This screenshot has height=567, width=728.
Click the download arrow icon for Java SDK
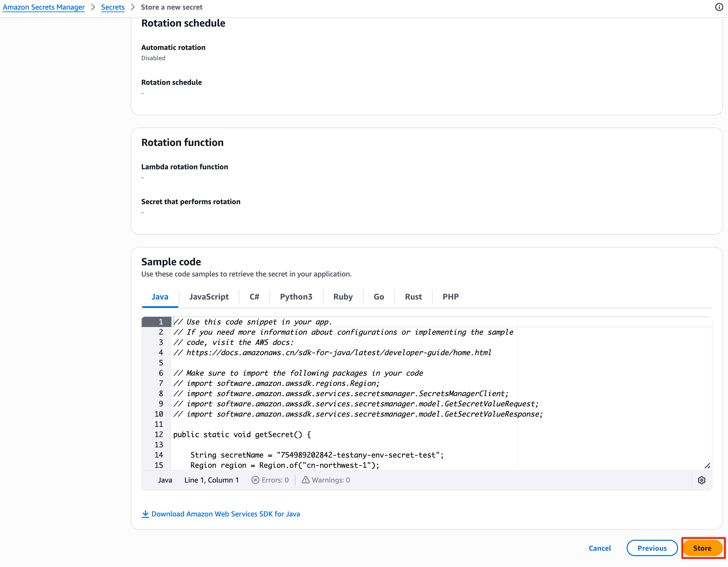pyautogui.click(x=145, y=514)
